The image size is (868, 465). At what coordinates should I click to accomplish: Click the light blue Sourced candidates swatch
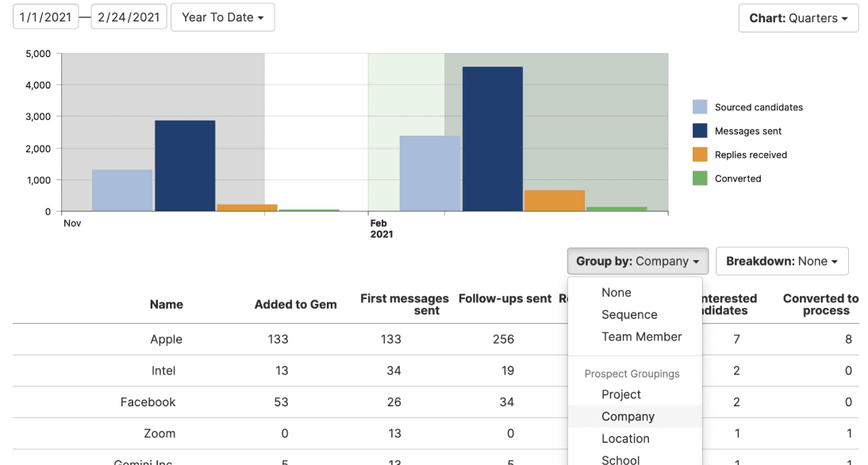pos(701,107)
